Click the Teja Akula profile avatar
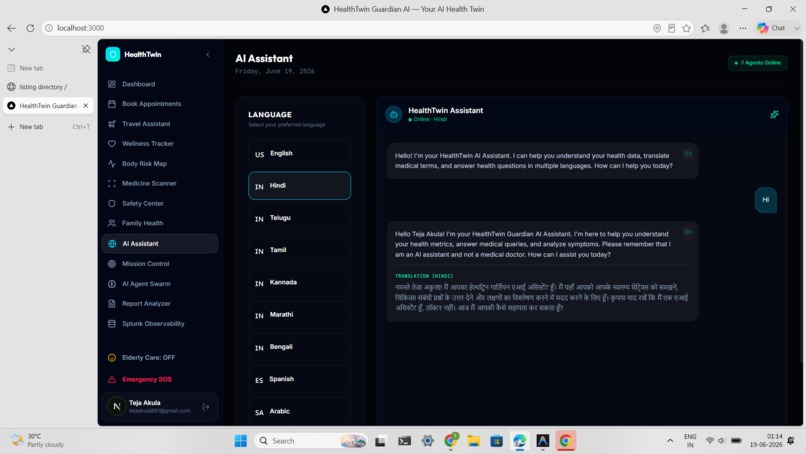The height and width of the screenshot is (454, 806). pos(117,406)
